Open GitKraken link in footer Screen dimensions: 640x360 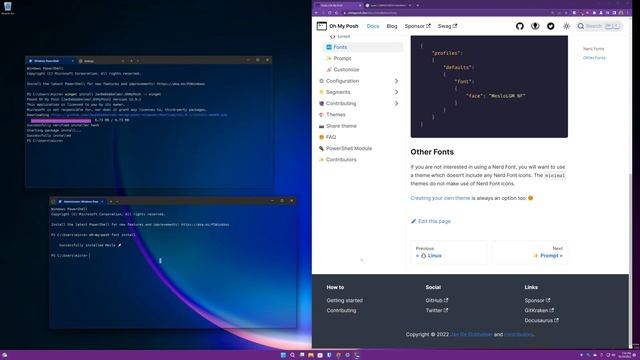539,310
